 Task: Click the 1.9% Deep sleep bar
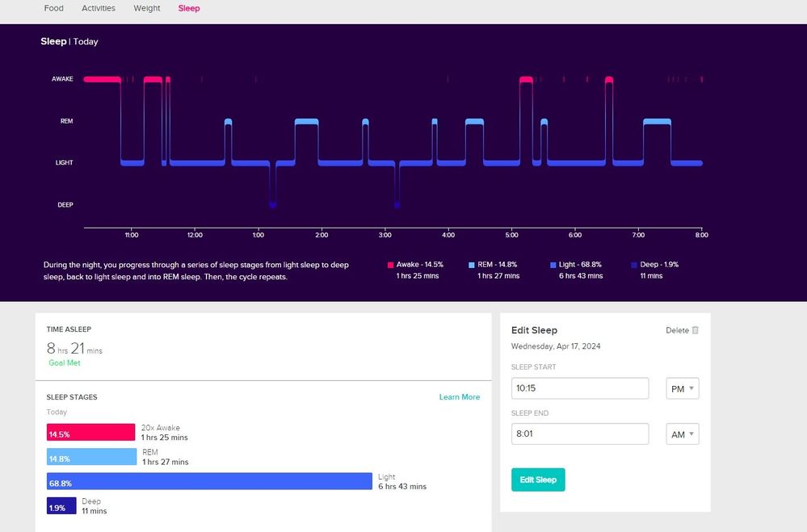pyautogui.click(x=61, y=506)
